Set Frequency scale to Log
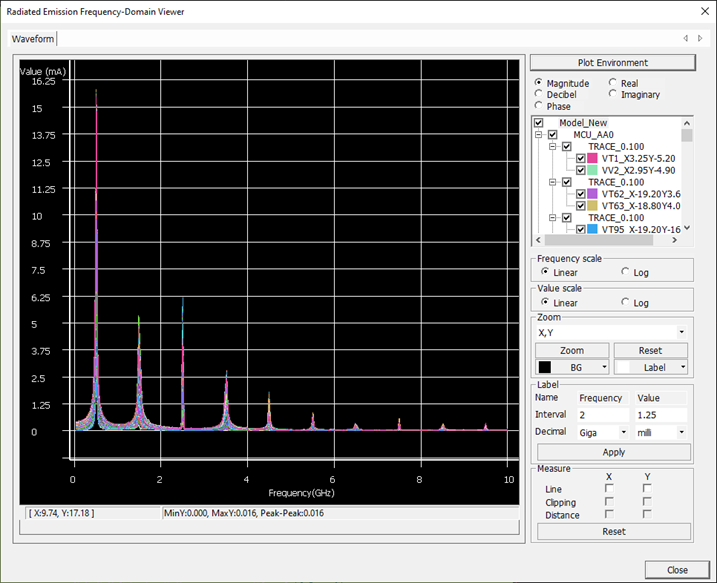 tap(626, 271)
